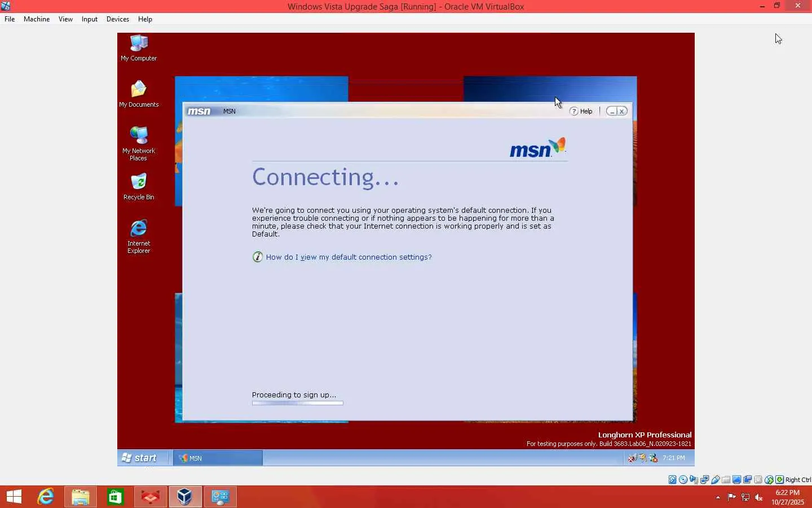The width and height of the screenshot is (812, 508).
Task: Click the VirtualBox hard disk activity indicator
Action: point(673,480)
